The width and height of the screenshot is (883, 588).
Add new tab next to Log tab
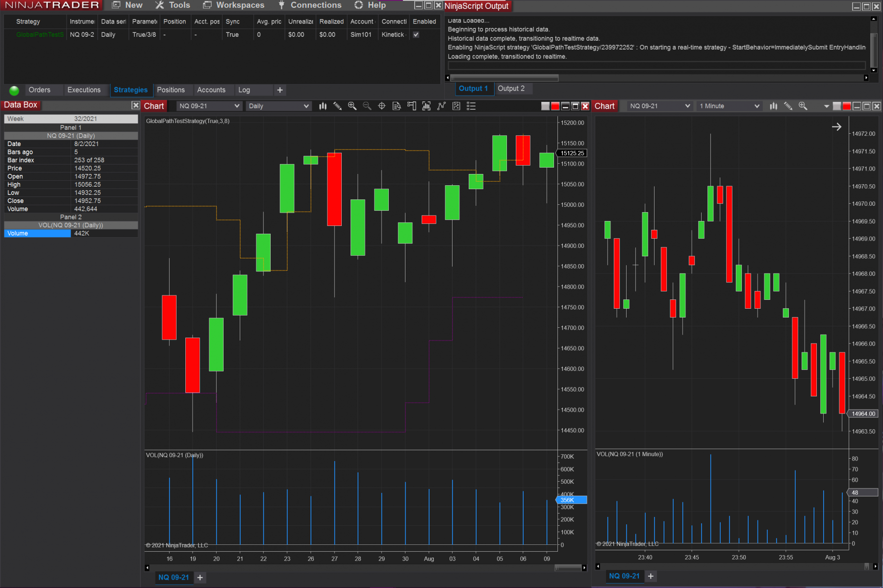coord(280,90)
